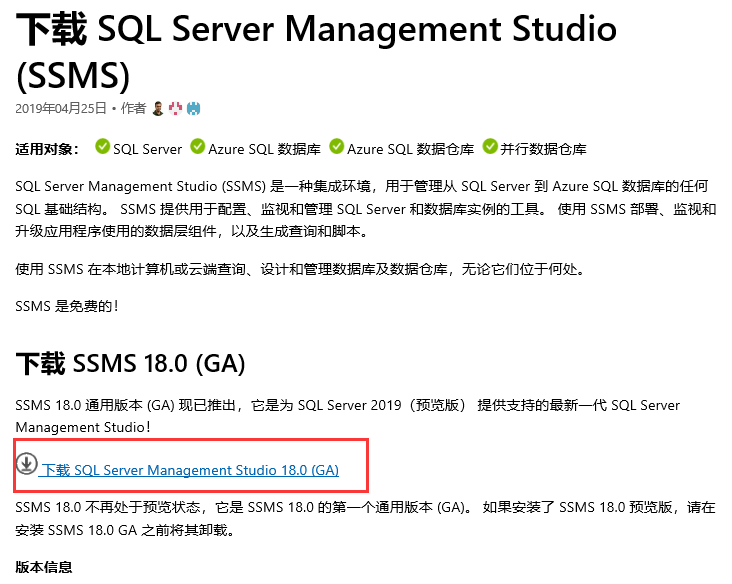Click the 版本信息 heading
Screen dimensions: 732x584
point(44,567)
